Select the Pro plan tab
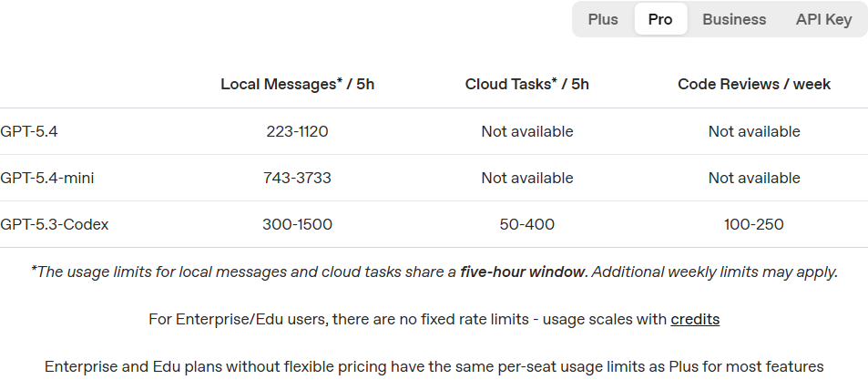This screenshot has height=390, width=868. 660,19
